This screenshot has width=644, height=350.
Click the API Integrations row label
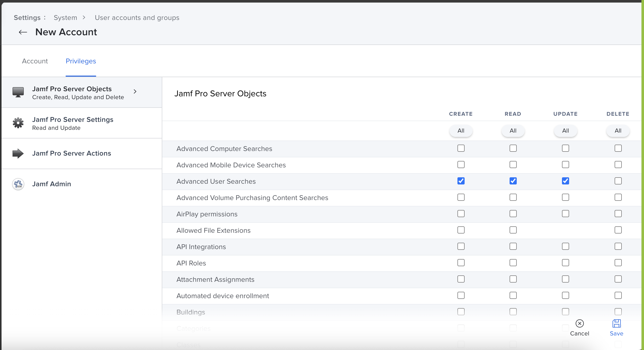201,247
